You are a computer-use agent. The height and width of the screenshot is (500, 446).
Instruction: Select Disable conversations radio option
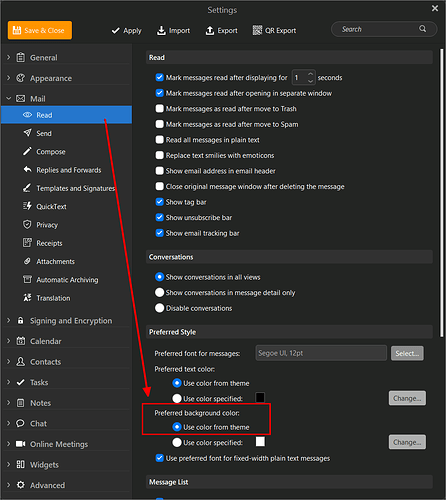pyautogui.click(x=160, y=308)
